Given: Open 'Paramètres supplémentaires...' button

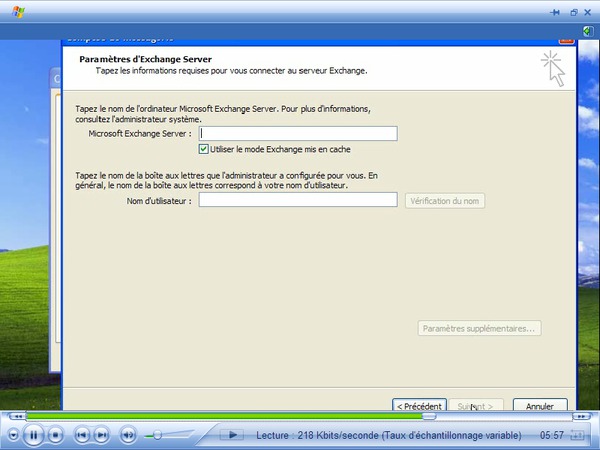Looking at the screenshot, I should click(x=479, y=328).
